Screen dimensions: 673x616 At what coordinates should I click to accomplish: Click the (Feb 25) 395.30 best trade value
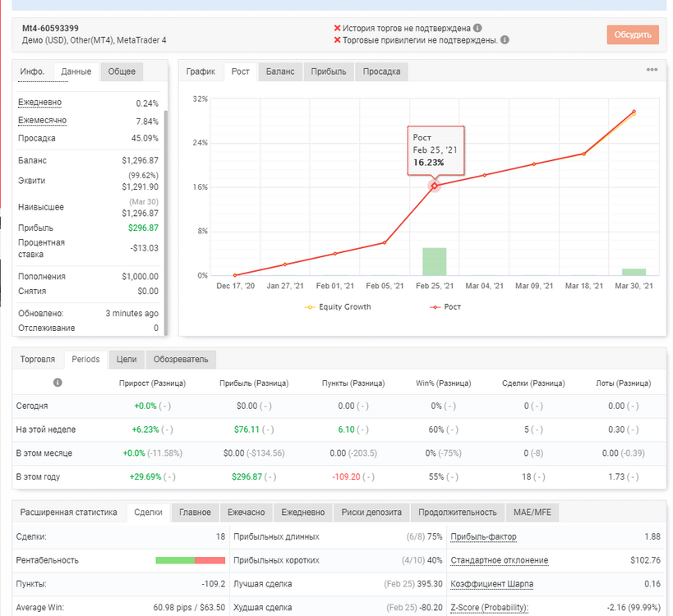click(413, 584)
